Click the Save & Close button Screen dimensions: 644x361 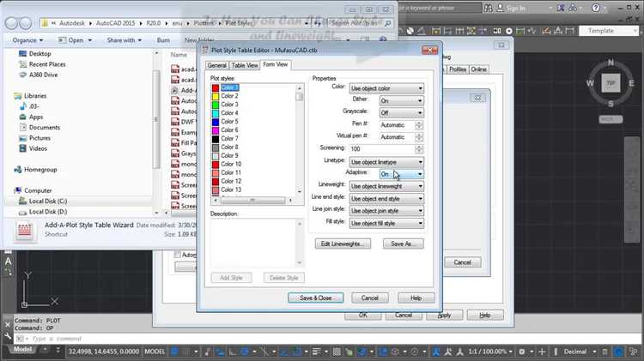316,298
